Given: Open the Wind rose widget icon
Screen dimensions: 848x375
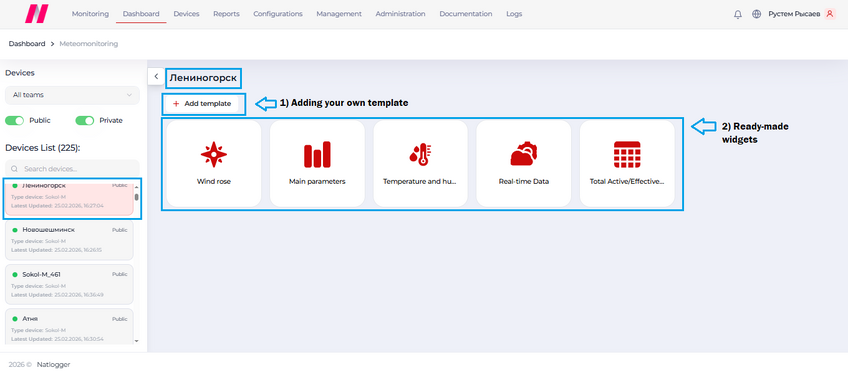Looking at the screenshot, I should (214, 154).
